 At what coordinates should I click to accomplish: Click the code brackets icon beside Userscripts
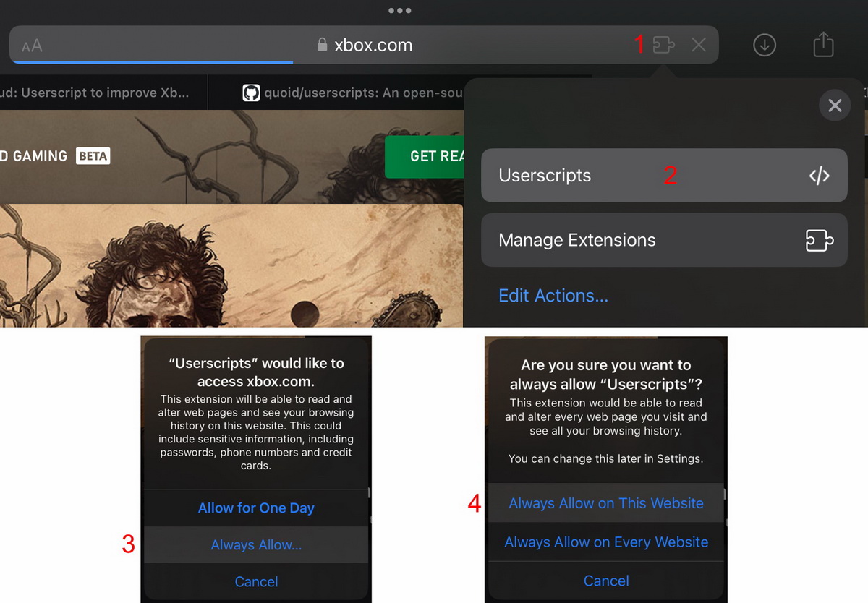tap(819, 176)
